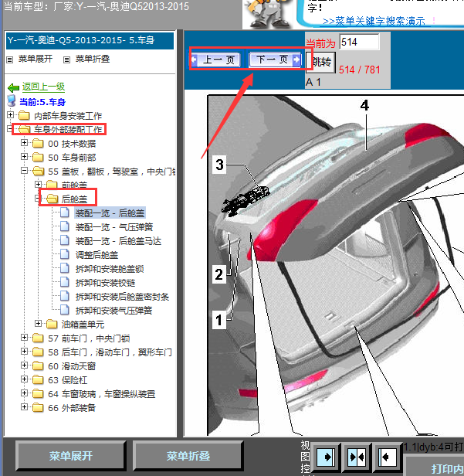Image resolution: width=464 pixels, height=476 pixels.
Task: Click the view control left-arrow icon
Action: pos(388,457)
